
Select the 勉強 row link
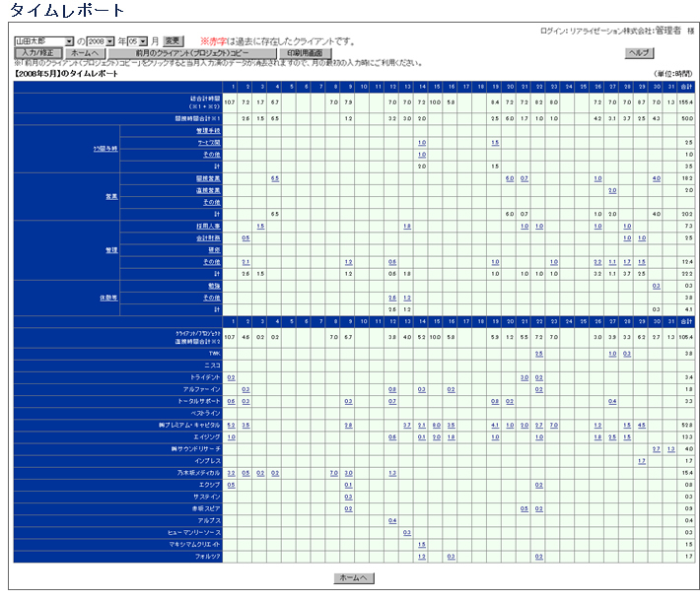pos(213,285)
